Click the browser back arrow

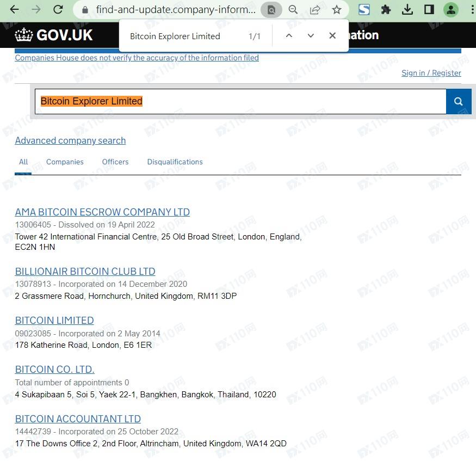pos(15,10)
